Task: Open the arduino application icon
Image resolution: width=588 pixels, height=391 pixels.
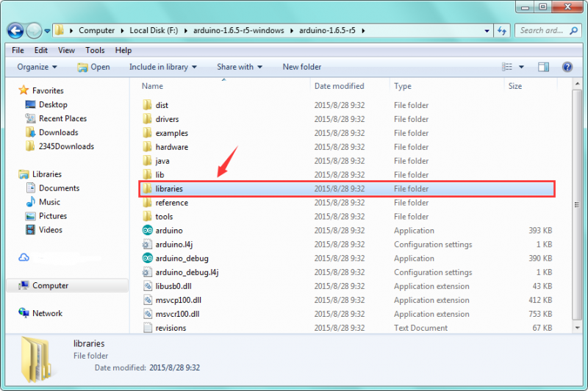Action: tap(147, 231)
